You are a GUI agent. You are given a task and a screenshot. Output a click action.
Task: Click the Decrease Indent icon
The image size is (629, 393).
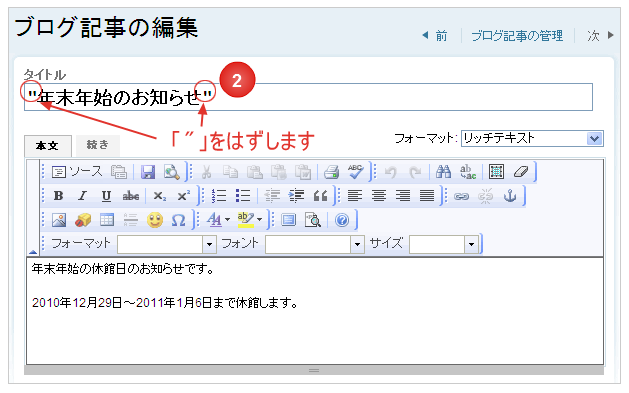(272, 196)
